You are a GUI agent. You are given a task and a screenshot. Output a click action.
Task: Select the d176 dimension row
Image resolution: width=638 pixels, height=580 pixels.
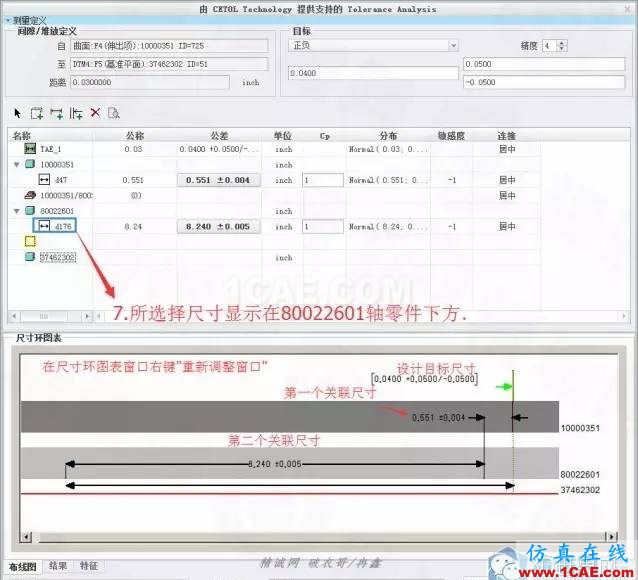[55, 226]
